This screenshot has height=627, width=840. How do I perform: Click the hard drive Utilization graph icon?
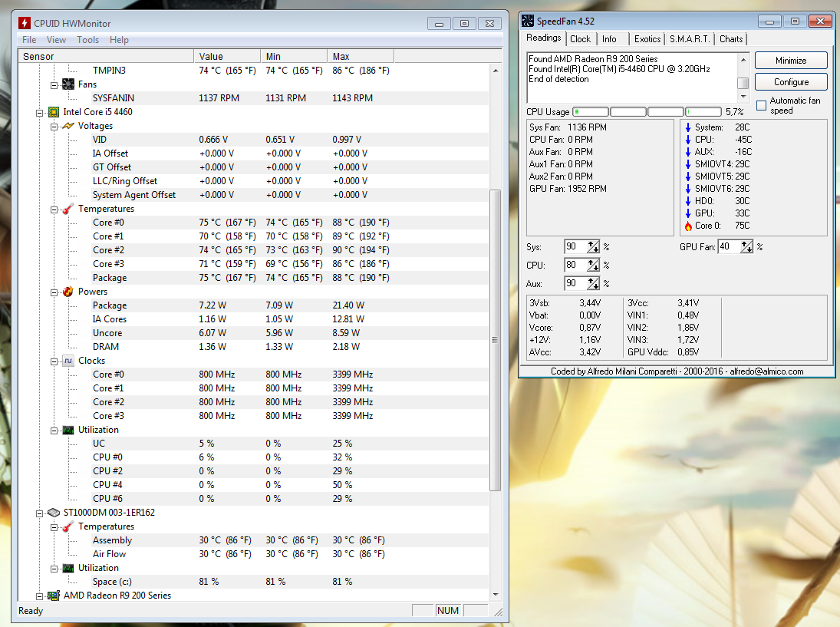point(68,568)
